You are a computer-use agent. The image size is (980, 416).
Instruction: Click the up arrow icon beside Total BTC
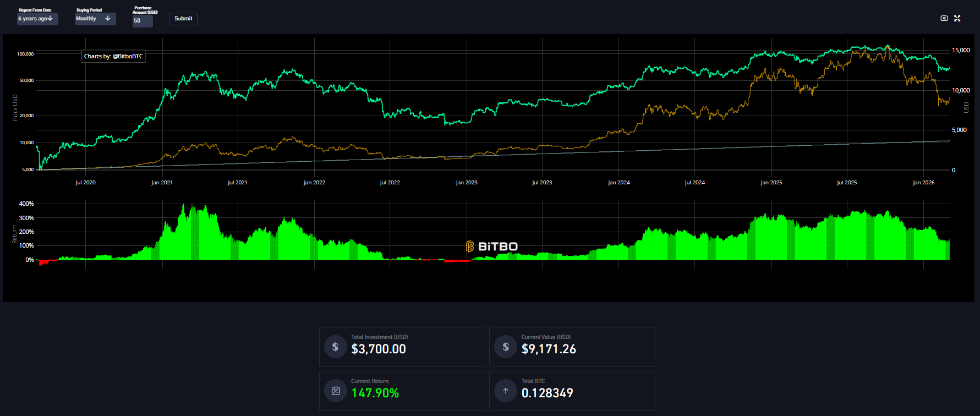505,391
